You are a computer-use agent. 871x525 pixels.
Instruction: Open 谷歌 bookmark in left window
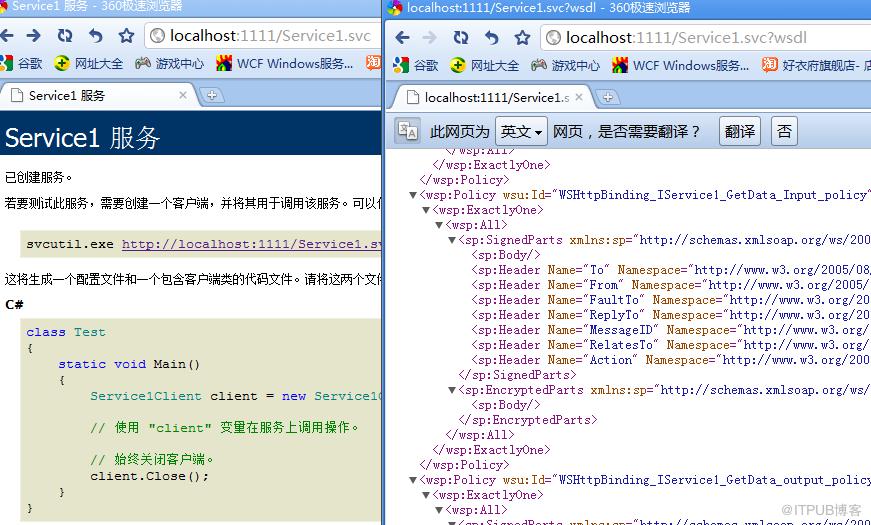22,63
